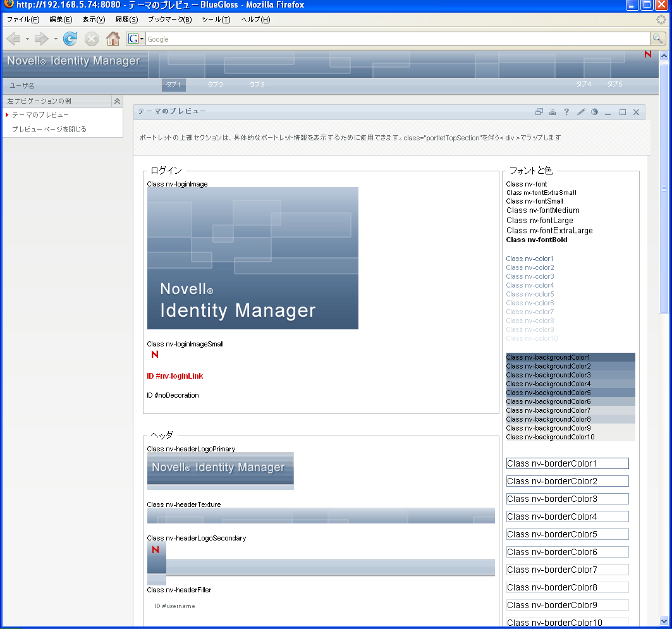Image resolution: width=672 pixels, height=629 pixels.
Task: Open the ツール(T) menu
Action: tap(216, 20)
